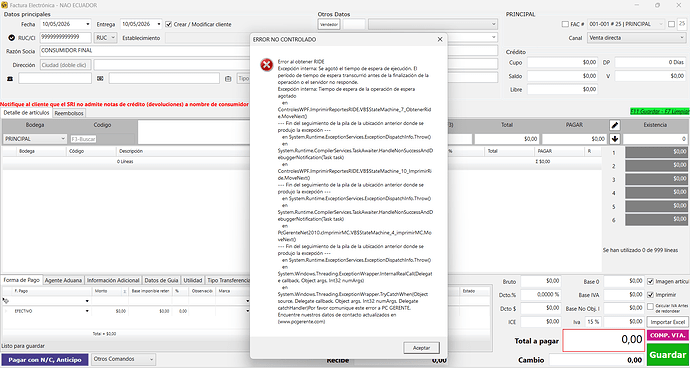Click the Importar Excel button
The width and height of the screenshot is (690, 368).
[668, 322]
